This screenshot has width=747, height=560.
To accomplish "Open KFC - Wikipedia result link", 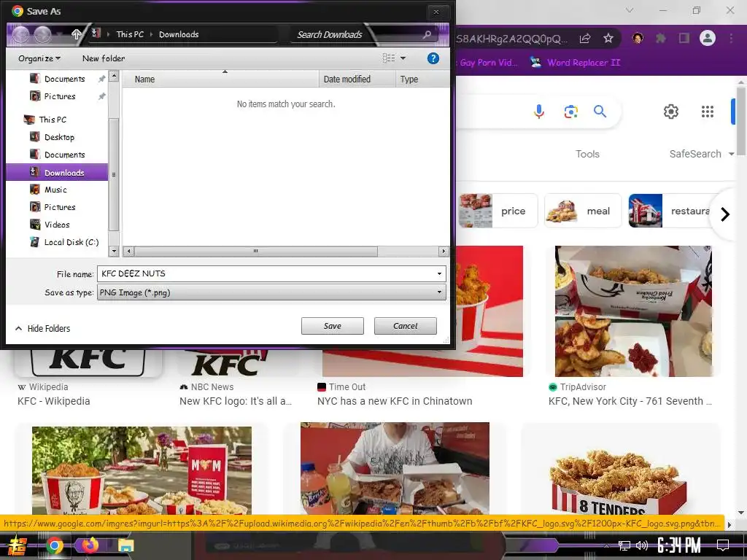I will click(x=54, y=401).
